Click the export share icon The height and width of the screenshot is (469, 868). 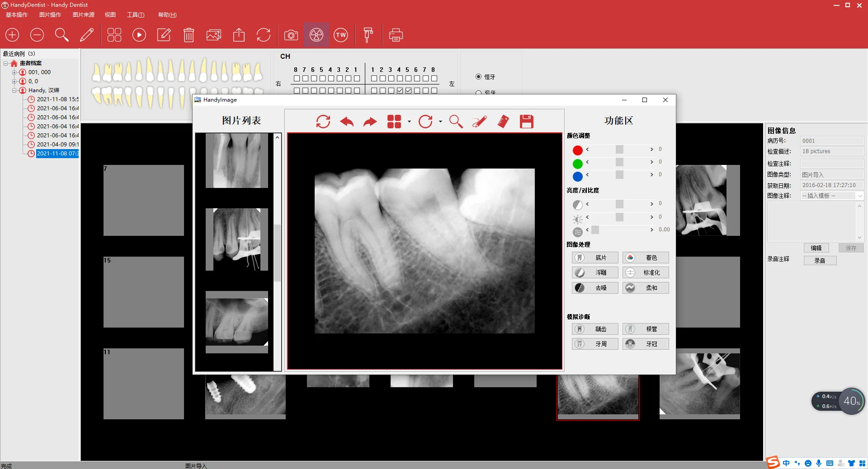coord(239,35)
